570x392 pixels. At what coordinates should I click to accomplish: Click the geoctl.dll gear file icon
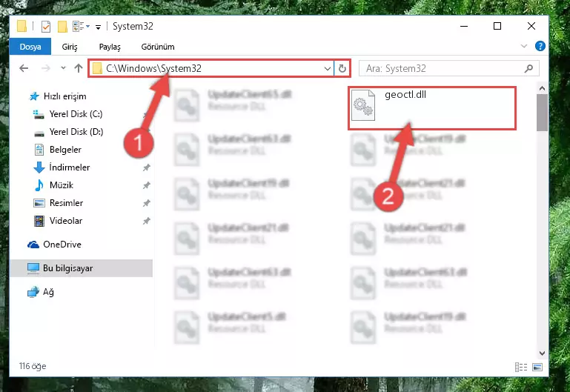[x=363, y=105]
